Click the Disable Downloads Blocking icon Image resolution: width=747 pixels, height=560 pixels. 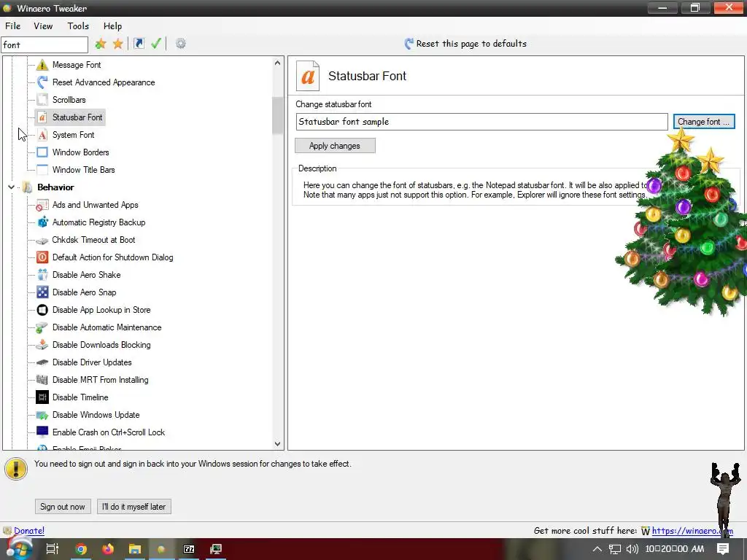point(42,345)
